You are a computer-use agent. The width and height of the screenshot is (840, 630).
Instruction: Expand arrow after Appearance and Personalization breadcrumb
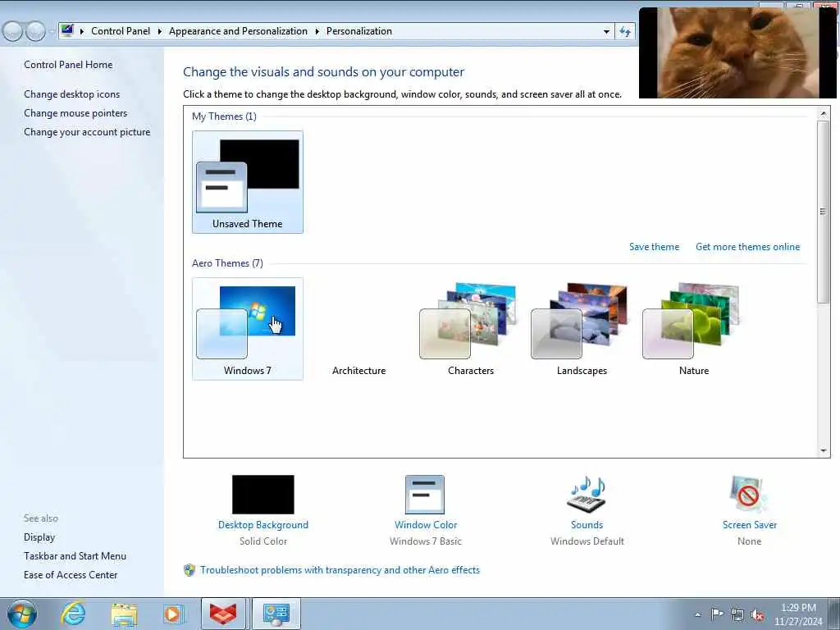(317, 32)
